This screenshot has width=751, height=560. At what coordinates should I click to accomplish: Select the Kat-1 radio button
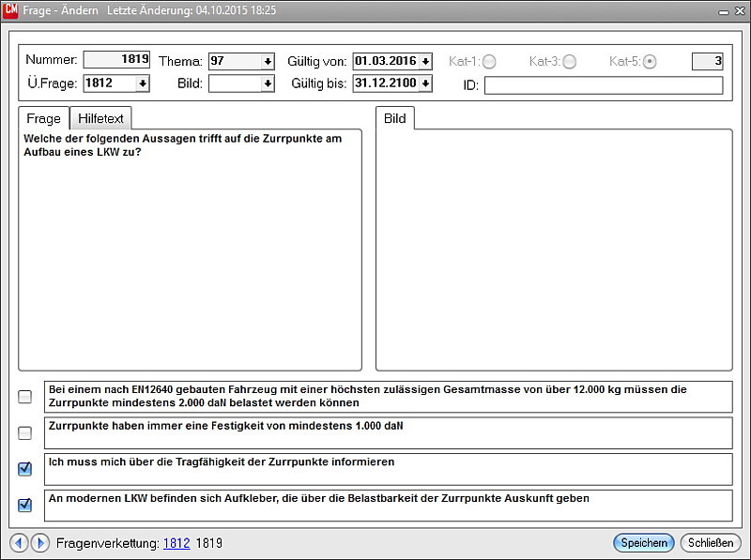pos(489,61)
